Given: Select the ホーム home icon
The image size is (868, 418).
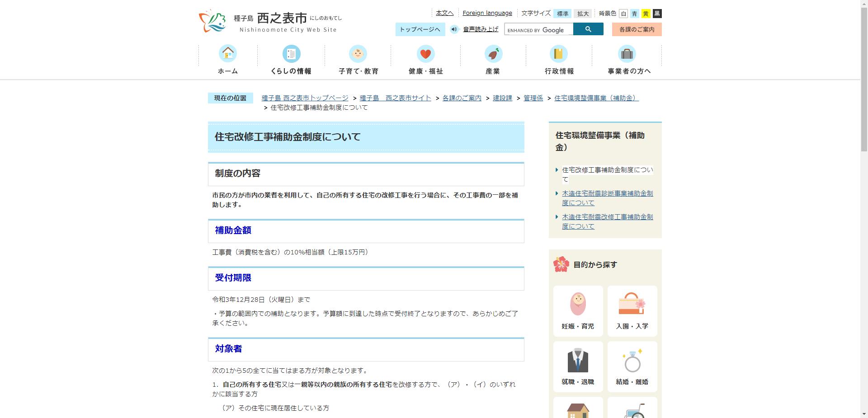Looking at the screenshot, I should (228, 54).
